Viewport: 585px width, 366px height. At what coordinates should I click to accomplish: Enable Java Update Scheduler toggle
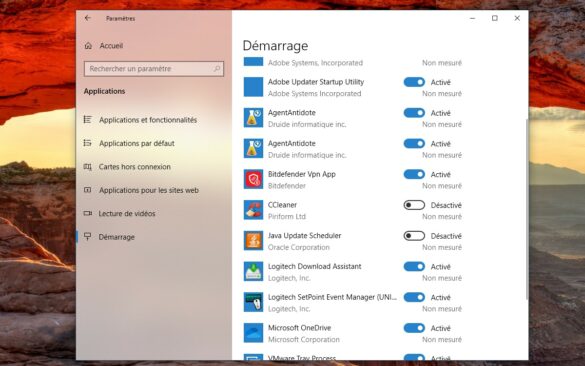coord(414,236)
